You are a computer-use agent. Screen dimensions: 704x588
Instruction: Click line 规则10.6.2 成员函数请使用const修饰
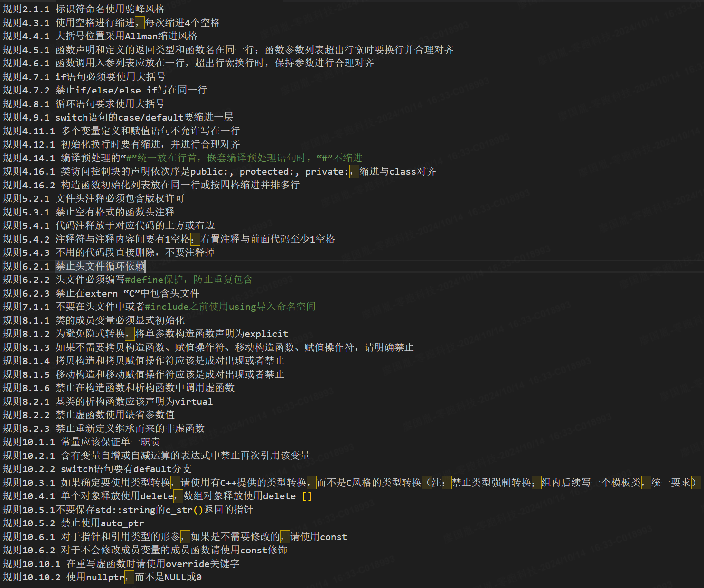click(x=145, y=550)
